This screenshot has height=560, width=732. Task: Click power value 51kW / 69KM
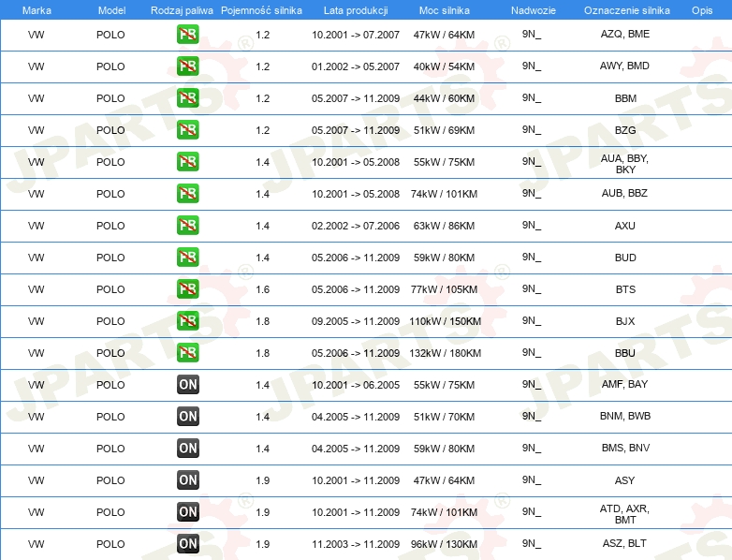(444, 130)
